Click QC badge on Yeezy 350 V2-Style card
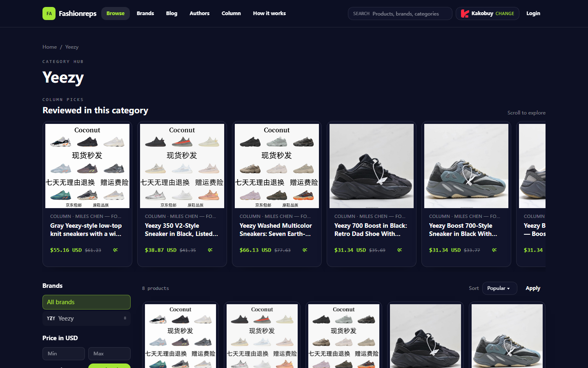This screenshot has height=368, width=588. click(210, 250)
